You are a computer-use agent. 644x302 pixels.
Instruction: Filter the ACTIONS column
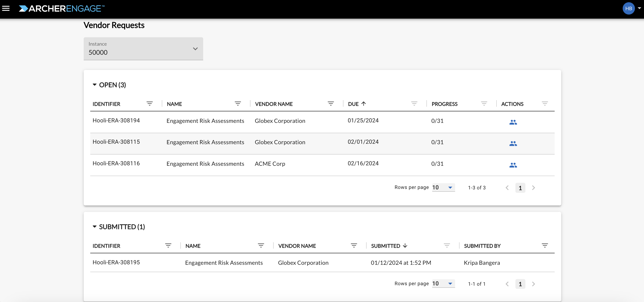coord(545,104)
